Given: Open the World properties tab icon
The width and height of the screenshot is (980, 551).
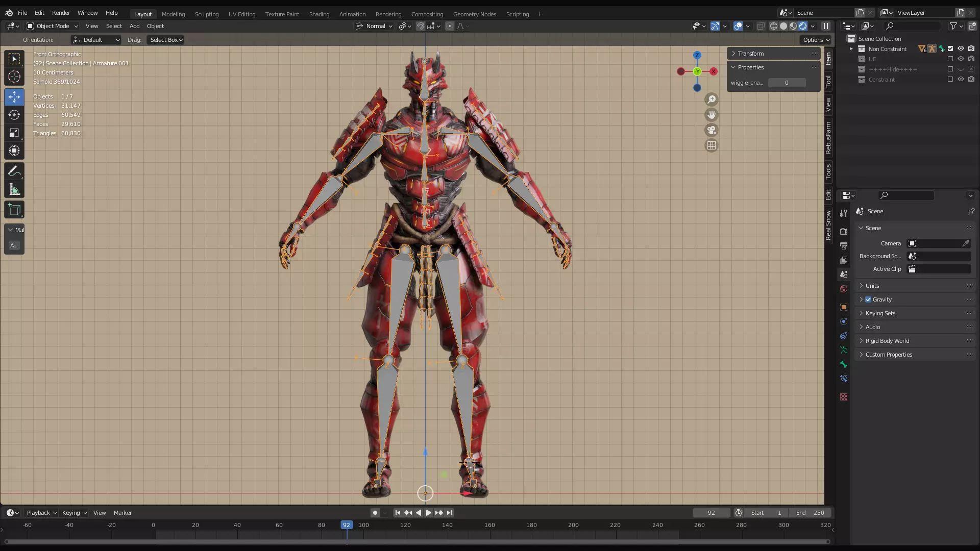Looking at the screenshot, I should [x=844, y=289].
